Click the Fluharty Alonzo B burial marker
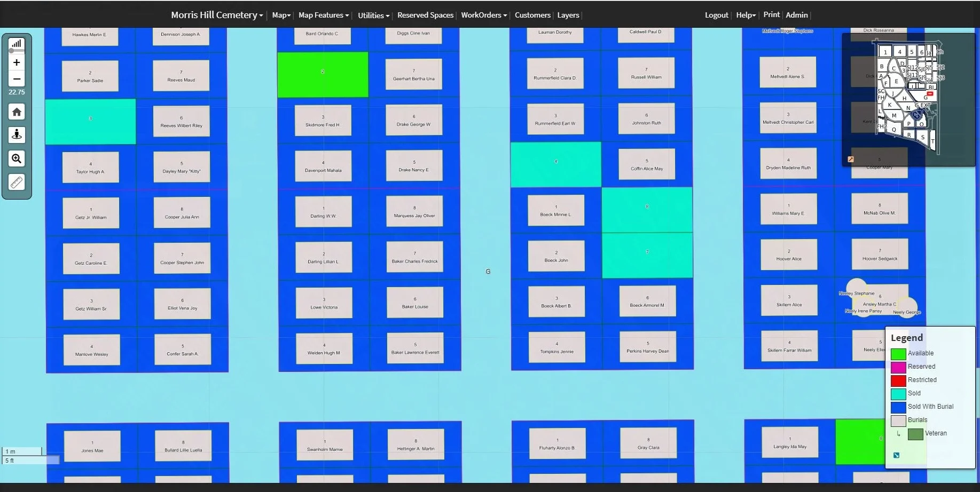Screen dimensions: 980x492 (557, 444)
